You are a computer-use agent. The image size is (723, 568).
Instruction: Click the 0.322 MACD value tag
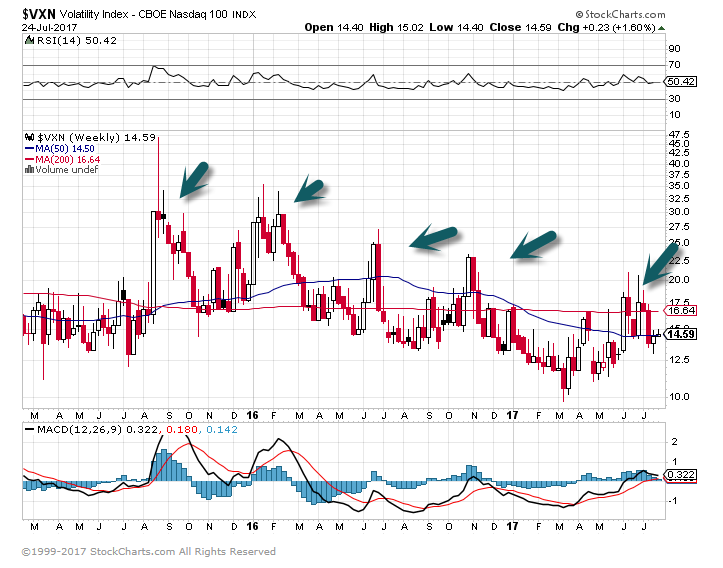681,475
